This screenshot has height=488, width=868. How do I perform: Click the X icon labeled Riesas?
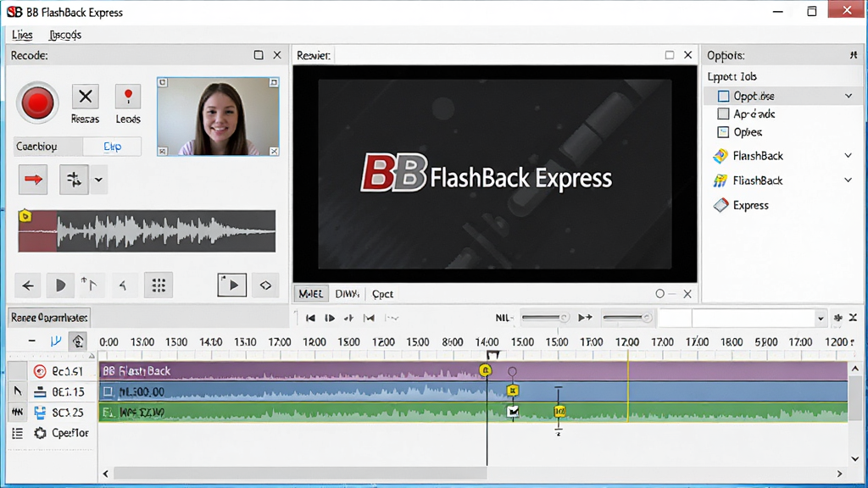(x=86, y=97)
